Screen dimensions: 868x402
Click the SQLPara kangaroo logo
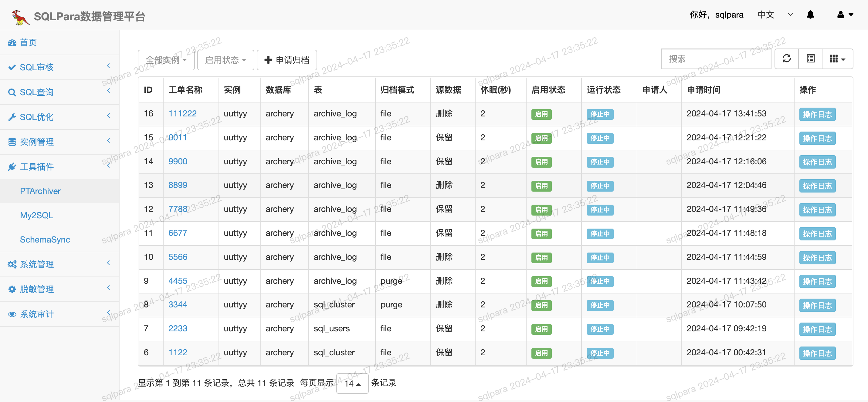coord(20,17)
